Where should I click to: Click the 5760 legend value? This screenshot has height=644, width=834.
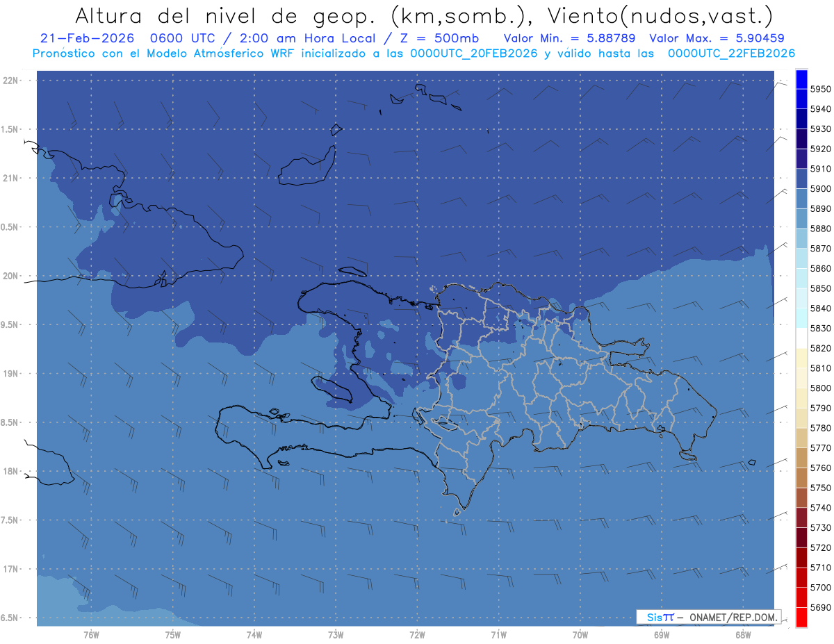(820, 468)
